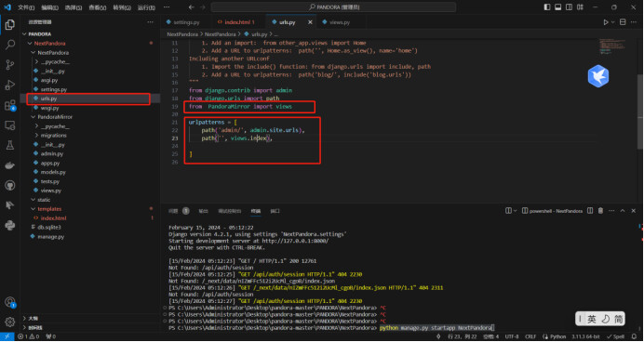644x342 pixels.
Task: Toggle the bottom panel layout button
Action: (557, 7)
